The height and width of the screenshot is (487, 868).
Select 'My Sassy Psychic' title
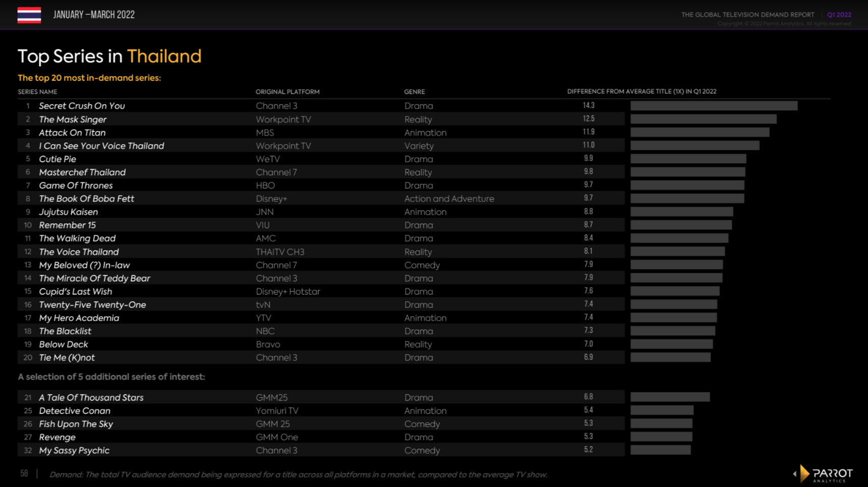coord(74,450)
